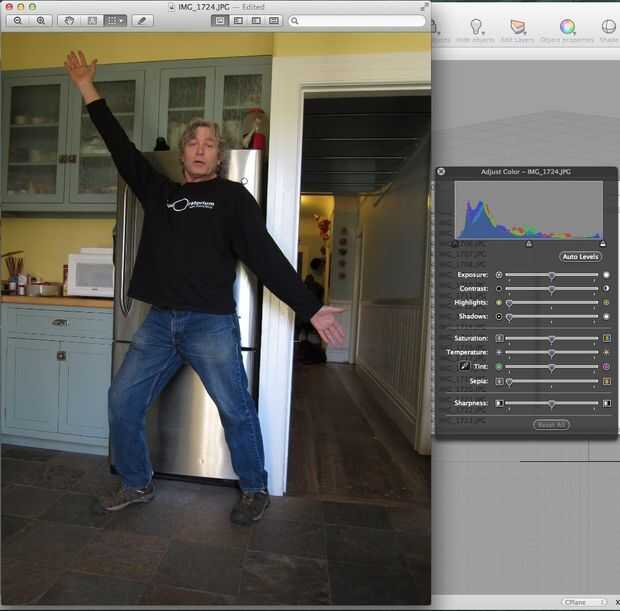Screen dimensions: 620x611
Task: Click the full saturation icon
Action: (x=607, y=338)
